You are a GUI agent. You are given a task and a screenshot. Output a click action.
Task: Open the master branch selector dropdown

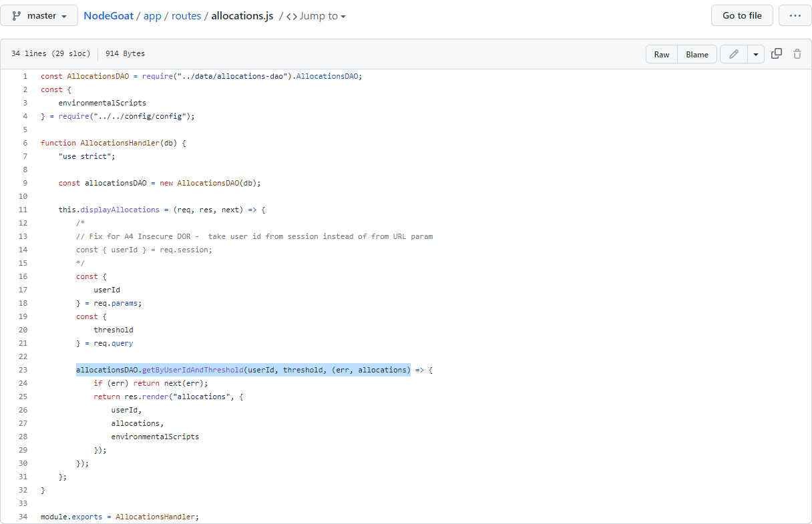39,15
